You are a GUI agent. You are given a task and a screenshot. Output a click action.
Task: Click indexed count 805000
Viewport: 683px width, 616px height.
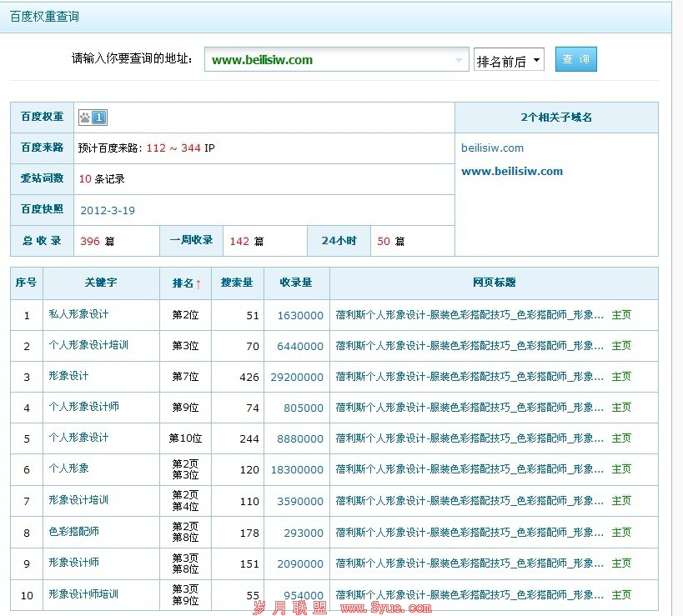click(304, 408)
